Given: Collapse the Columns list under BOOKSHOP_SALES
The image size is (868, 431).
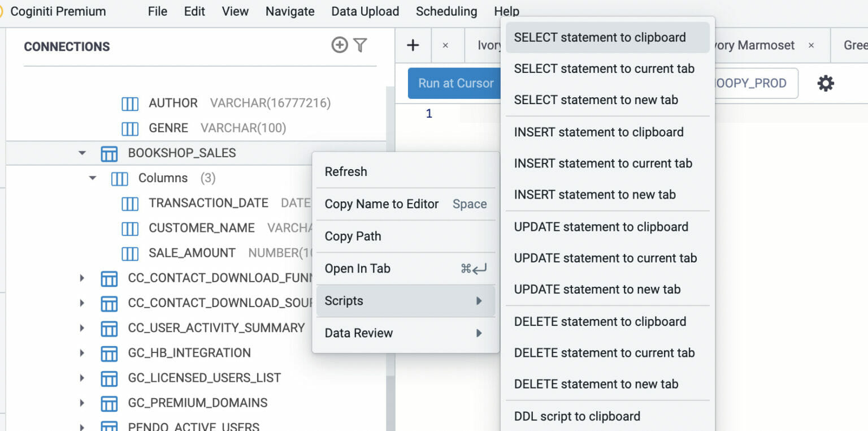Looking at the screenshot, I should pyautogui.click(x=92, y=178).
